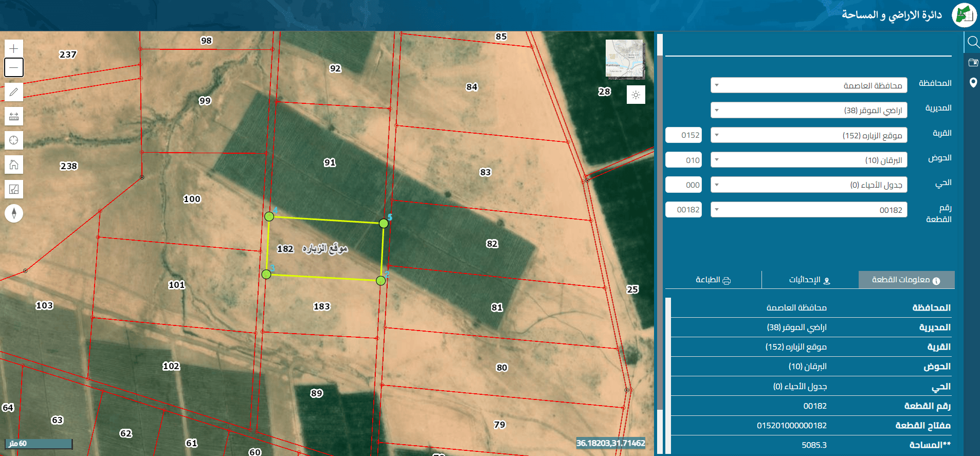Click the compass north arrow
The width and height of the screenshot is (980, 456).
[14, 213]
